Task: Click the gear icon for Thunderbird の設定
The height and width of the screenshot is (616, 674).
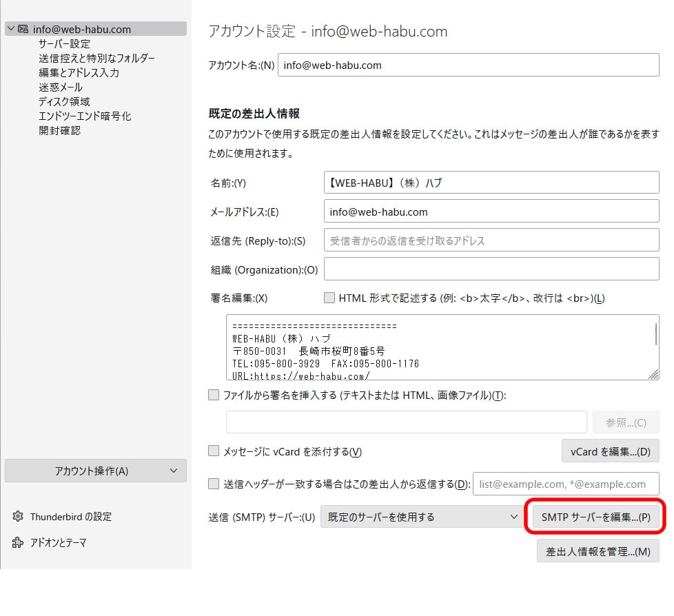Action: coord(18,517)
